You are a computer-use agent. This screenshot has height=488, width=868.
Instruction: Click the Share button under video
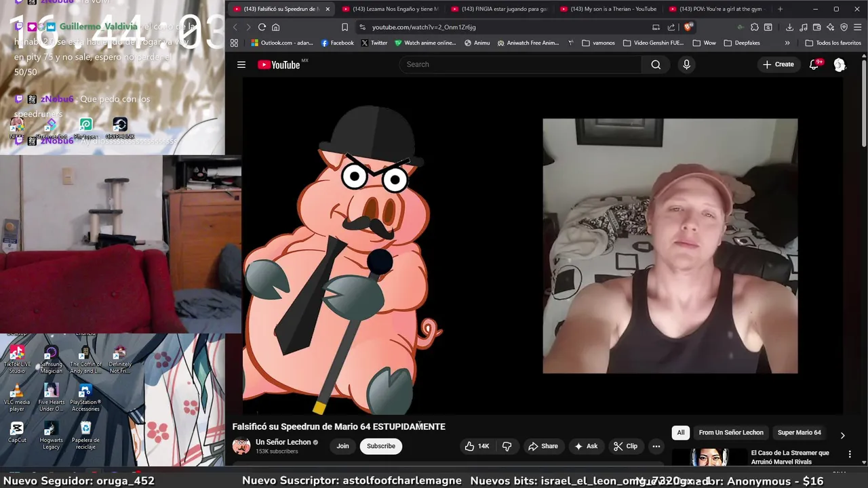pyautogui.click(x=542, y=446)
